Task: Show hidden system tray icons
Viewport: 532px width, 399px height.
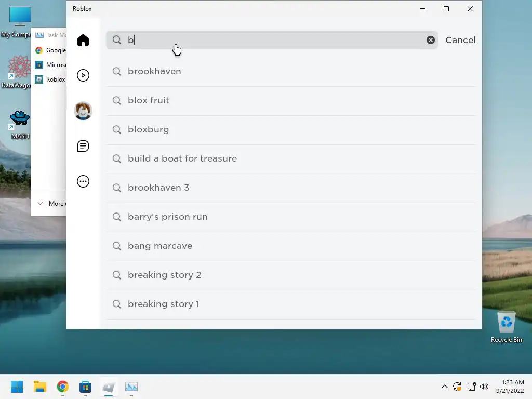Action: coord(445,387)
